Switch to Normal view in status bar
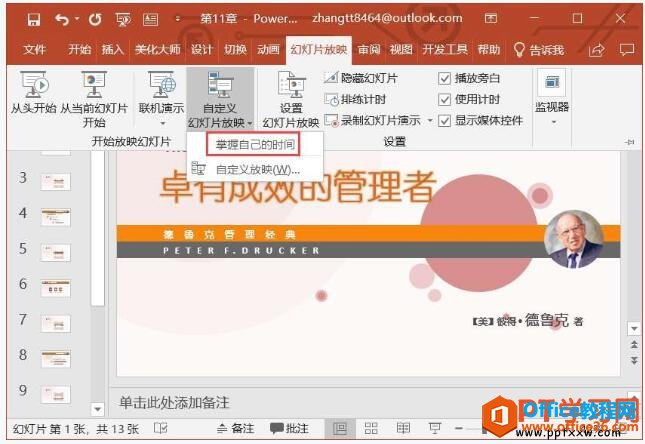 pyautogui.click(x=339, y=429)
